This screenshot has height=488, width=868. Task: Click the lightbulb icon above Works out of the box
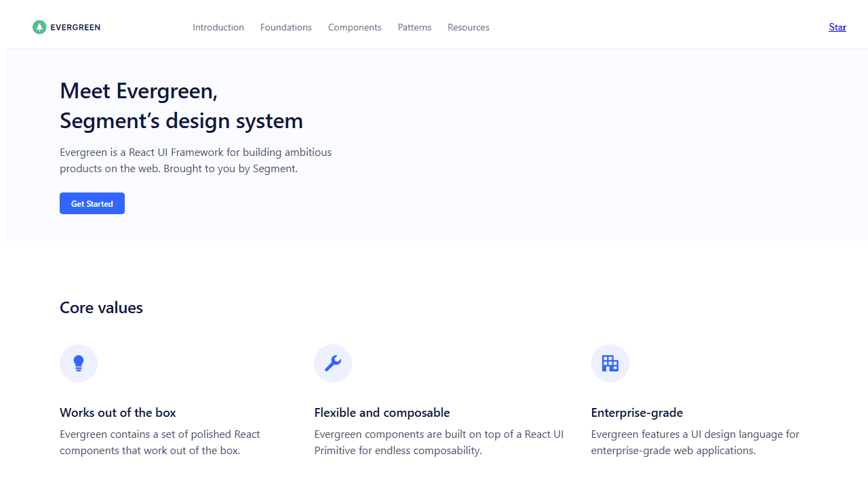pyautogui.click(x=79, y=363)
